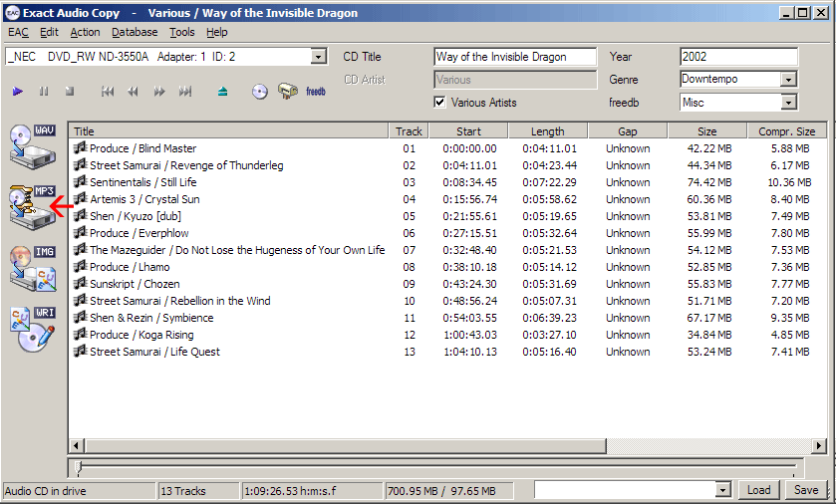Click the horizontal scrollbar thumb of track list

coord(346,445)
